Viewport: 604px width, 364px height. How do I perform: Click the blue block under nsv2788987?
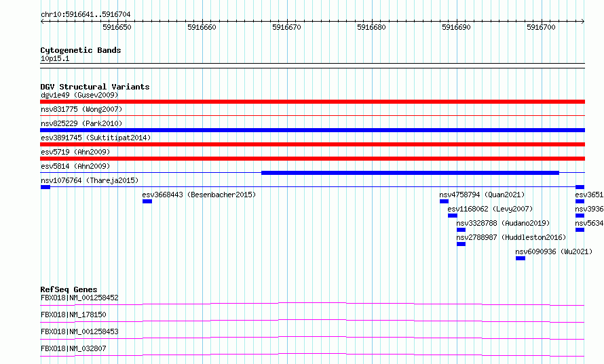coord(461,244)
